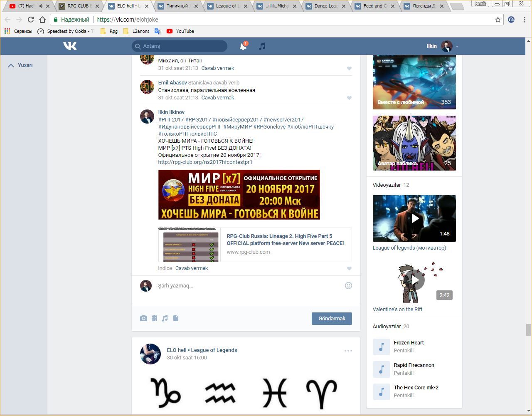Open the post options three-dots menu
Screen dimensions: 532x416
point(348,351)
